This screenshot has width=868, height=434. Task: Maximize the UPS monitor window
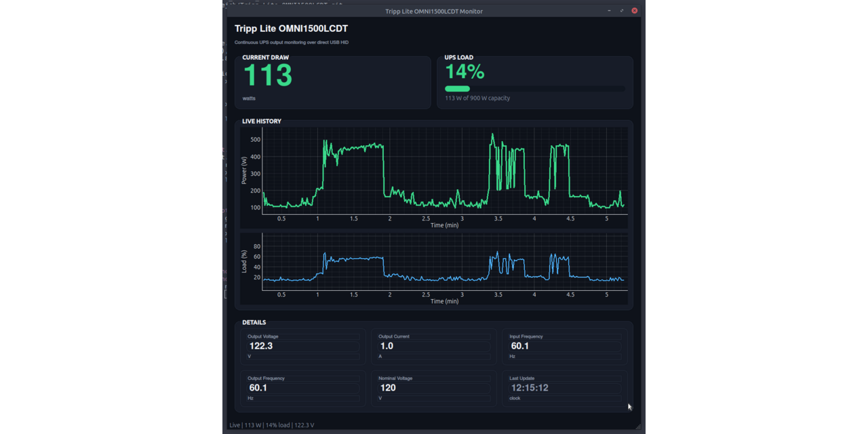pyautogui.click(x=622, y=11)
